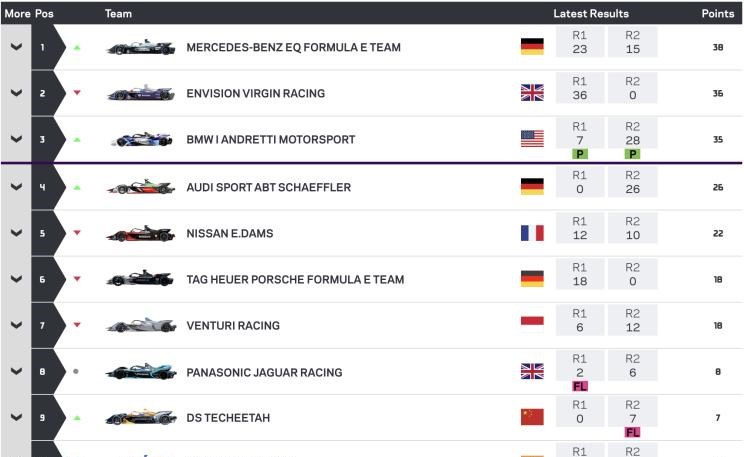
Task: Open the BMW i Andretti row chevron
Action: pyautogui.click(x=16, y=139)
